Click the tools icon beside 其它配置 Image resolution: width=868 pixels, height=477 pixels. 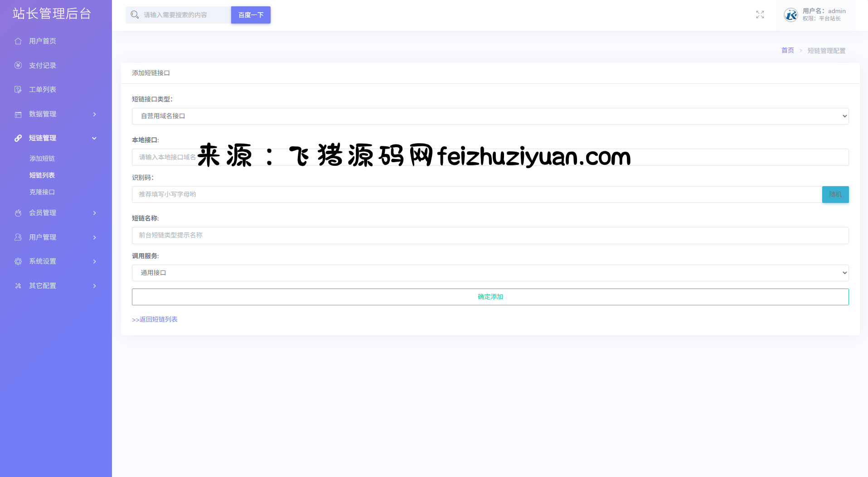18,286
